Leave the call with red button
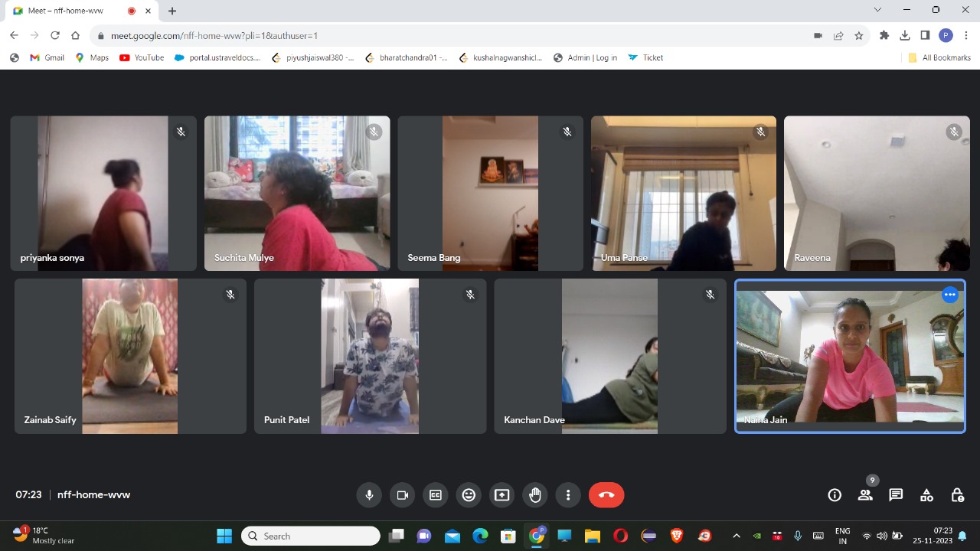This screenshot has width=980, height=551. coord(606,495)
